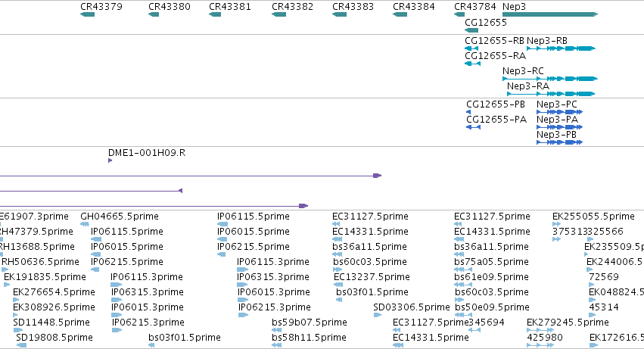Image resolution: width=644 pixels, height=349 pixels.
Task: Select the EK308926.5prime EST label
Action: [54, 307]
